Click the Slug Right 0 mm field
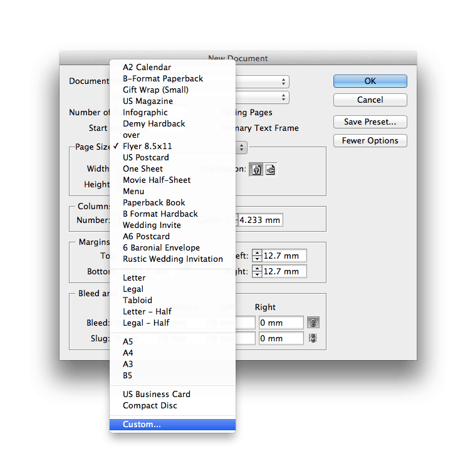470x476 pixels. [x=281, y=338]
